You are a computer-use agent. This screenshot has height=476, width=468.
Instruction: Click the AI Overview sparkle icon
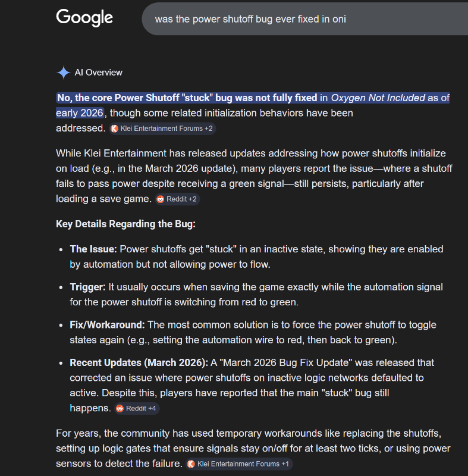pyautogui.click(x=63, y=73)
